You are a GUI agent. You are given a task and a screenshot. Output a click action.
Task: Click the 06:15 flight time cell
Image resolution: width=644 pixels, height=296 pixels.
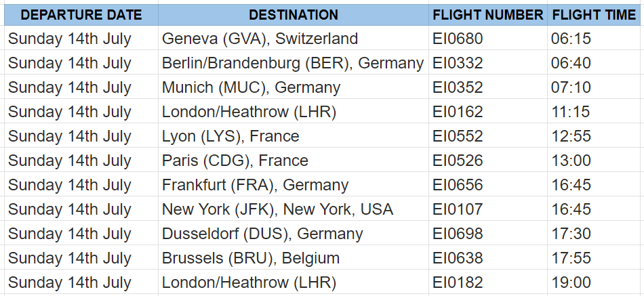tap(593, 38)
